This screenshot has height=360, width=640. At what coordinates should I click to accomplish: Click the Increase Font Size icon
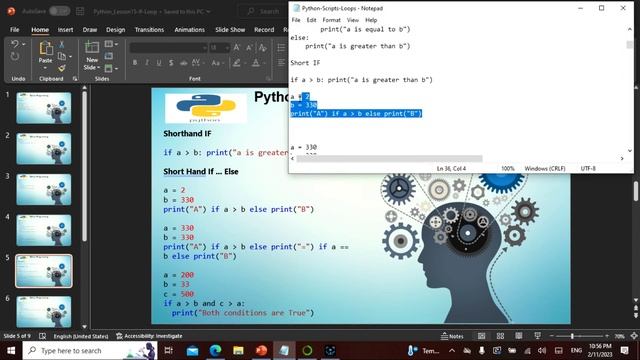pyautogui.click(x=237, y=48)
